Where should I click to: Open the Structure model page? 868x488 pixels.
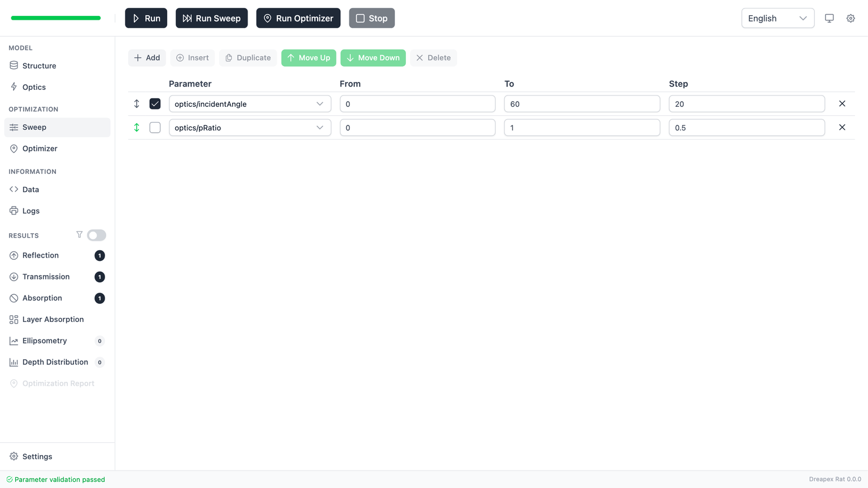[x=39, y=66]
